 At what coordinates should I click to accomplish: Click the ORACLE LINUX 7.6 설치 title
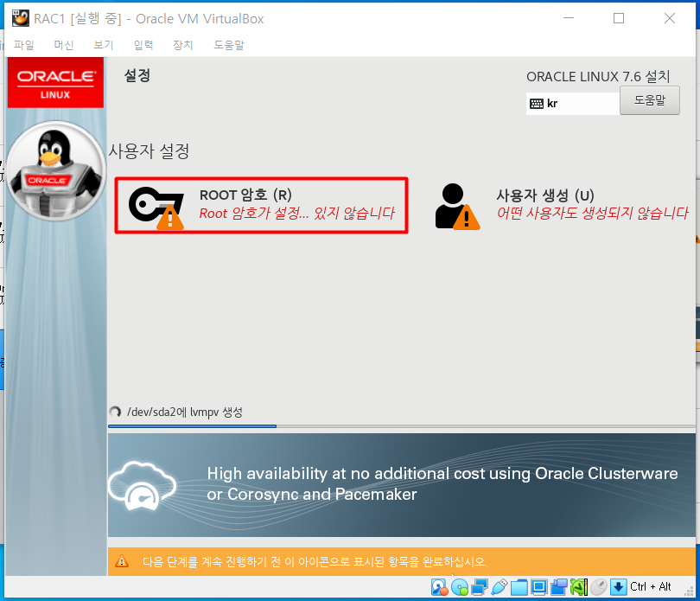598,76
